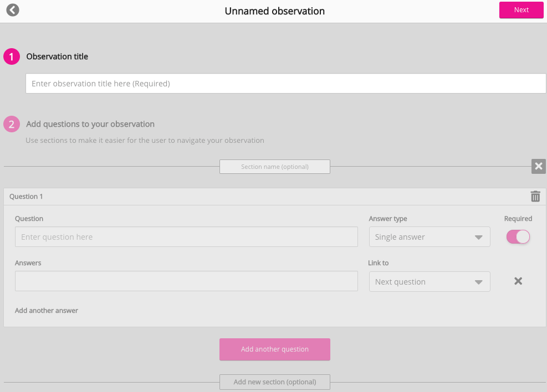
Task: Click the Section name optional field
Action: [274, 167]
